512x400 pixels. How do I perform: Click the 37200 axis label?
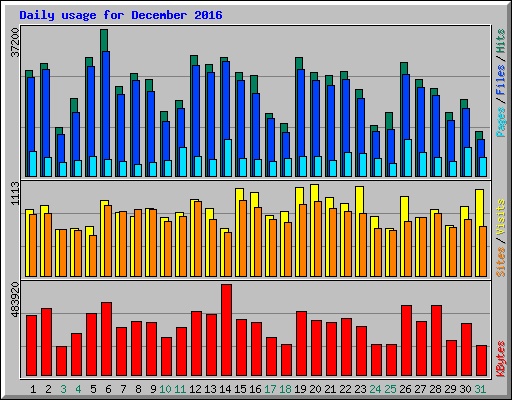[15, 42]
